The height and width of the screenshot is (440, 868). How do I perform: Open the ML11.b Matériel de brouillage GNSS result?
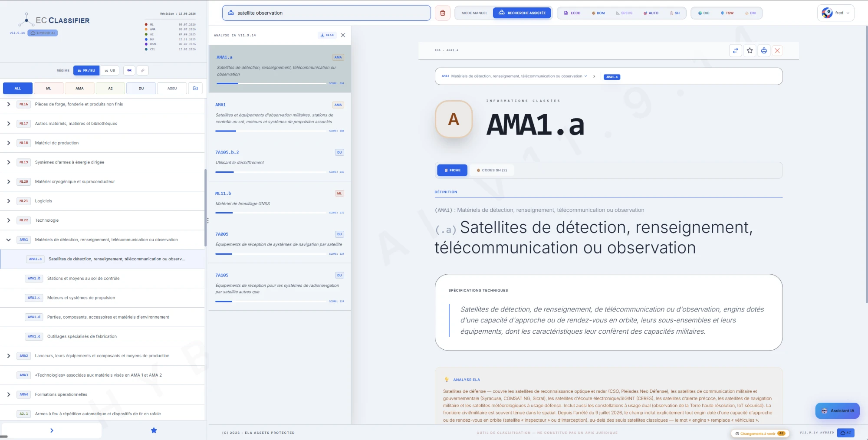tap(279, 202)
